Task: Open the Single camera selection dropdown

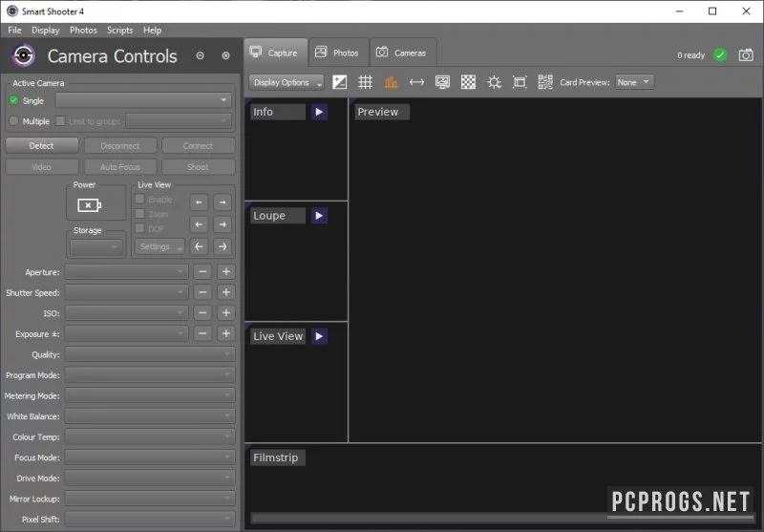Action: (142, 100)
